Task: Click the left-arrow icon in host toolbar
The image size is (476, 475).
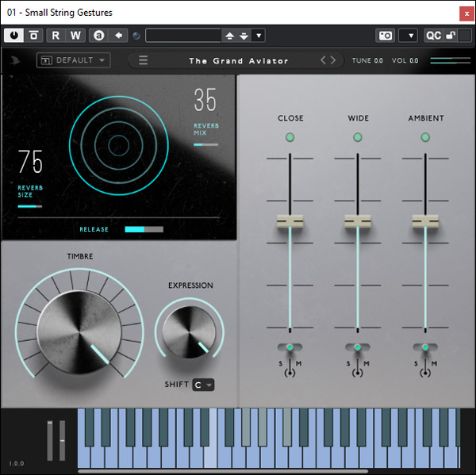Action: click(118, 35)
